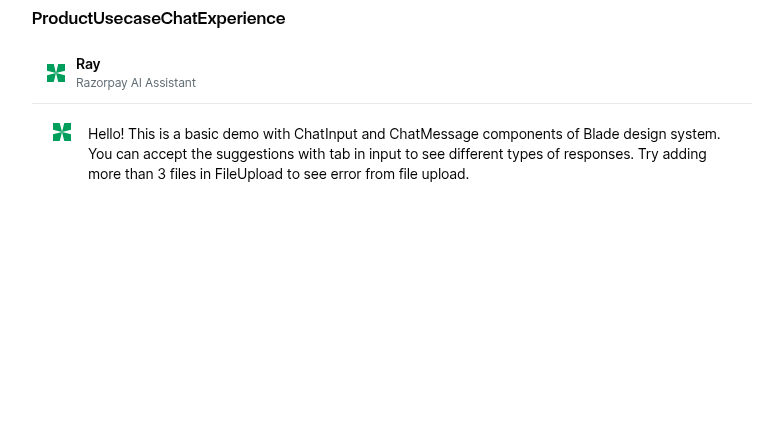Click the green avatar icon beside the Hello message

point(62,132)
